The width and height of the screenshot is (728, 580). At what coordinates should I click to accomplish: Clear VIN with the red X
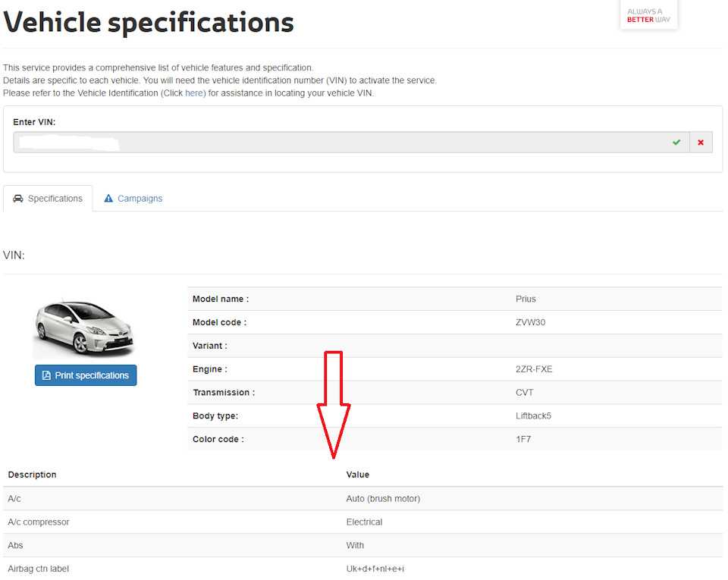point(701,143)
